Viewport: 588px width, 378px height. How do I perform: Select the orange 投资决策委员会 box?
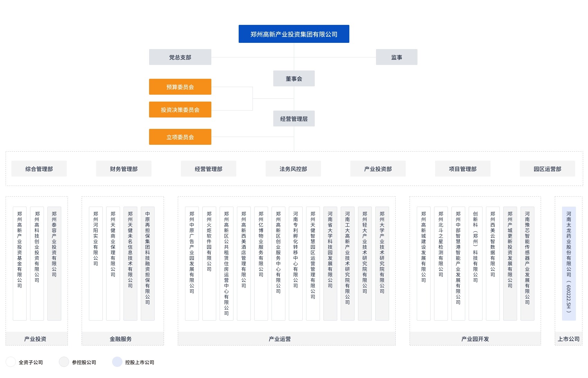coord(180,110)
